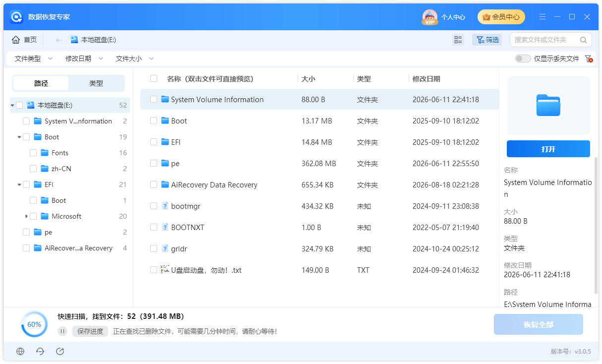Screen dimensions: 602x364
Task: Click the 筛选 filter button
Action: 487,40
